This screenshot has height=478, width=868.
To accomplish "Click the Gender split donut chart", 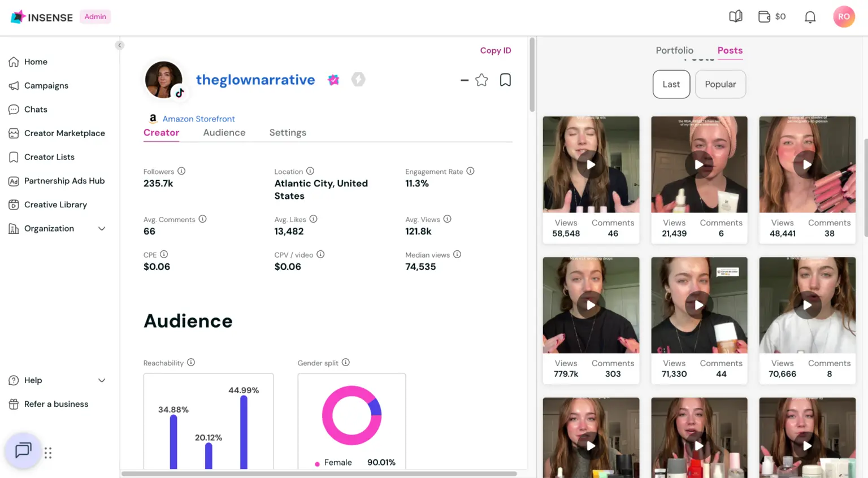I will click(x=351, y=415).
